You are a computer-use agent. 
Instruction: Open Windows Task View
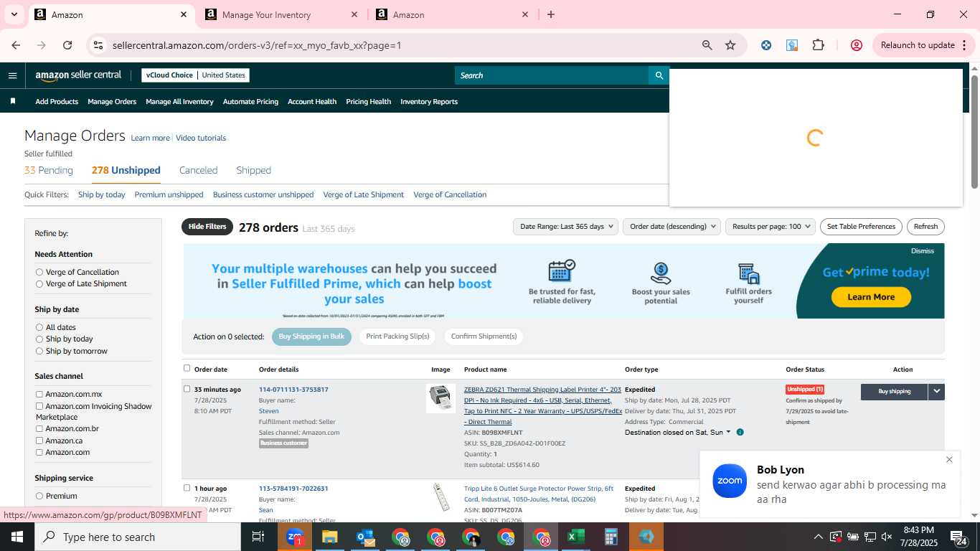[258, 537]
